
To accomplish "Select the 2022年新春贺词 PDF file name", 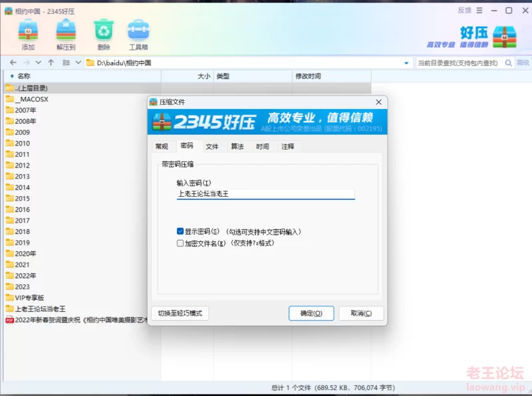I will [81, 320].
